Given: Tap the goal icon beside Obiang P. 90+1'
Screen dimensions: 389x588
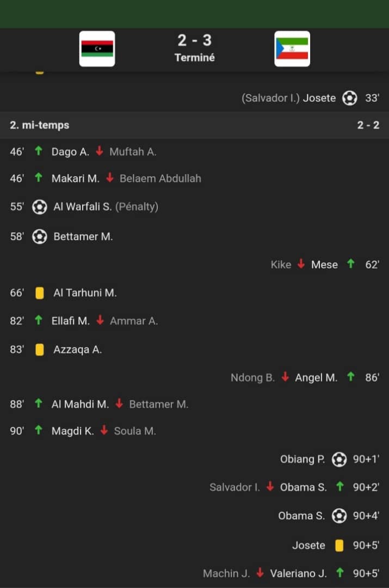Looking at the screenshot, I should pos(339,460).
